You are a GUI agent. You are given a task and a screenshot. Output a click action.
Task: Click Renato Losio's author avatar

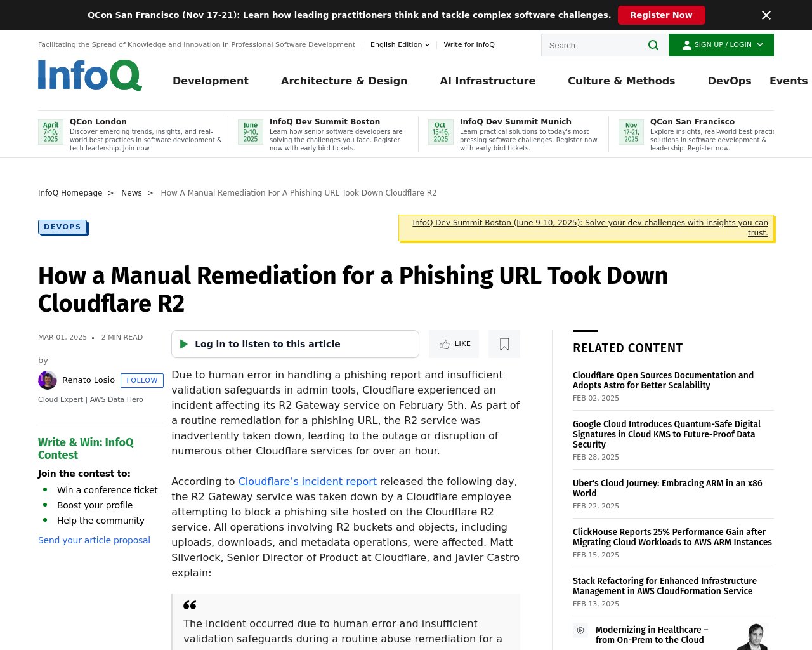(48, 380)
